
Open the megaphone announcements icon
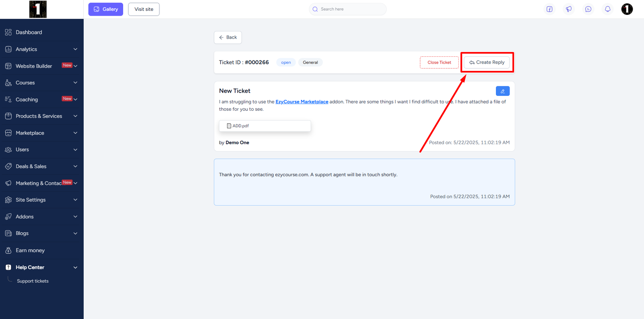click(x=569, y=9)
